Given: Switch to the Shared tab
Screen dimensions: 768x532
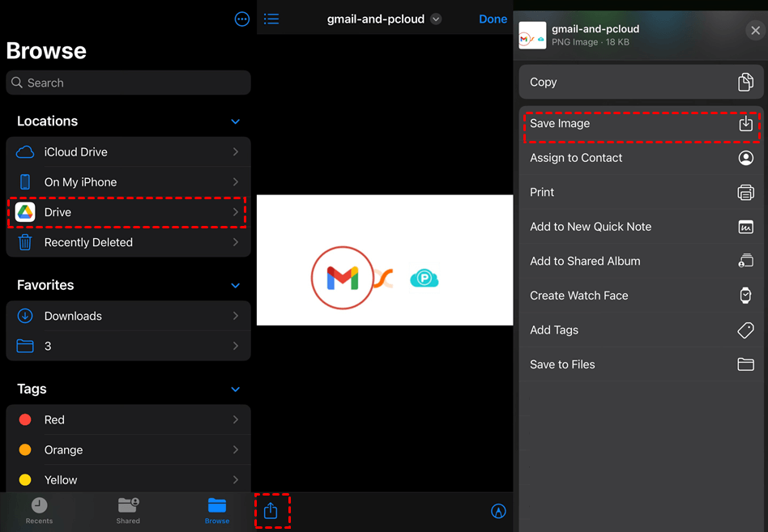Looking at the screenshot, I should (128, 510).
